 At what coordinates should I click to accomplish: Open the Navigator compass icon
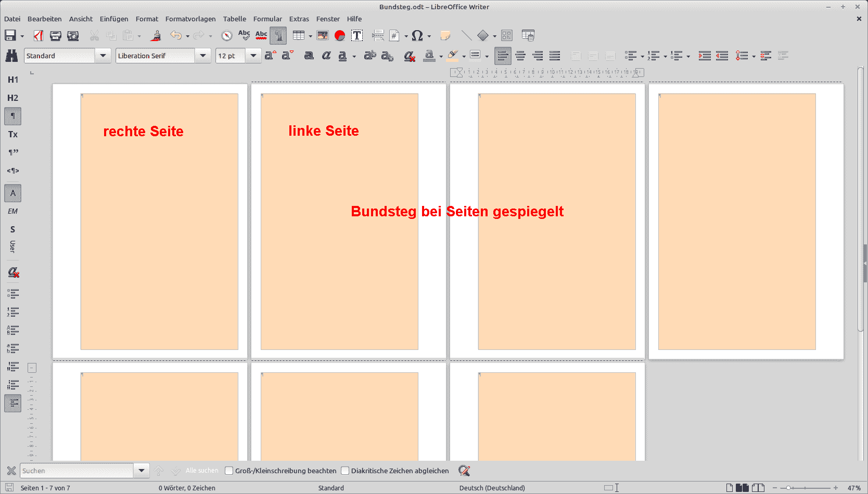[227, 35]
